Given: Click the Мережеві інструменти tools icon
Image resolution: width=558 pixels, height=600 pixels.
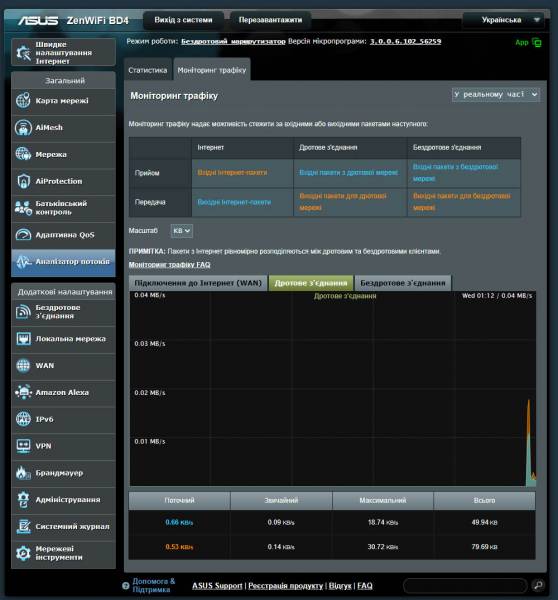Looking at the screenshot, I should pyautogui.click(x=23, y=553).
